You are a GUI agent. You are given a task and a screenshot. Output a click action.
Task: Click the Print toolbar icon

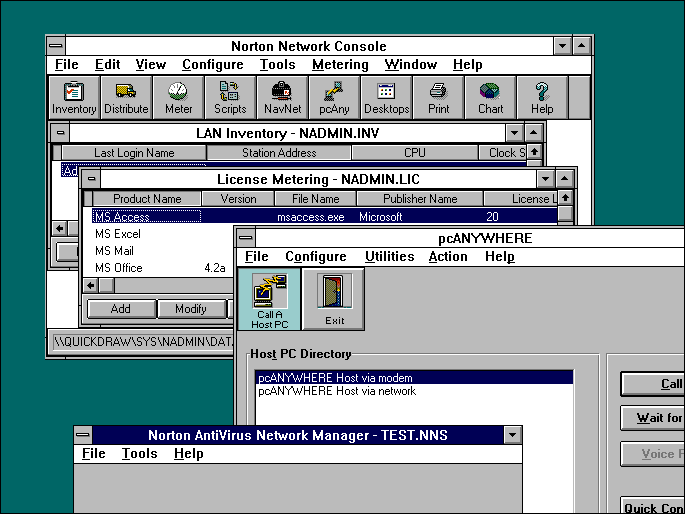coord(438,97)
